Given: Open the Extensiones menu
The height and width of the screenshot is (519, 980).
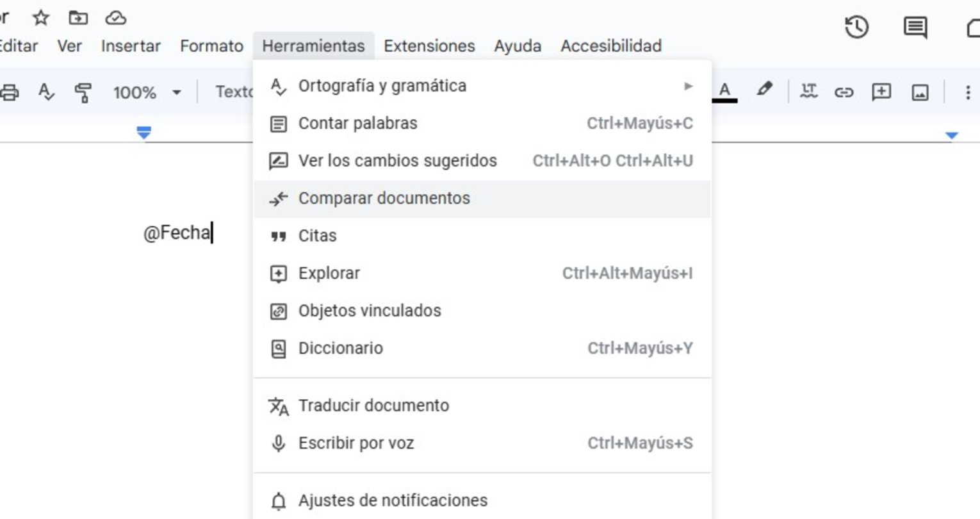Looking at the screenshot, I should click(x=429, y=46).
